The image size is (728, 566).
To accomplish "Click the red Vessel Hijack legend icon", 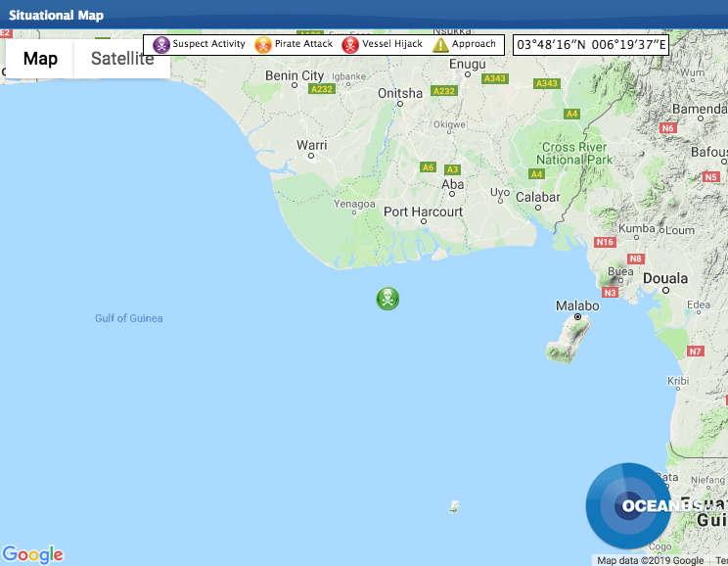I will [350, 44].
